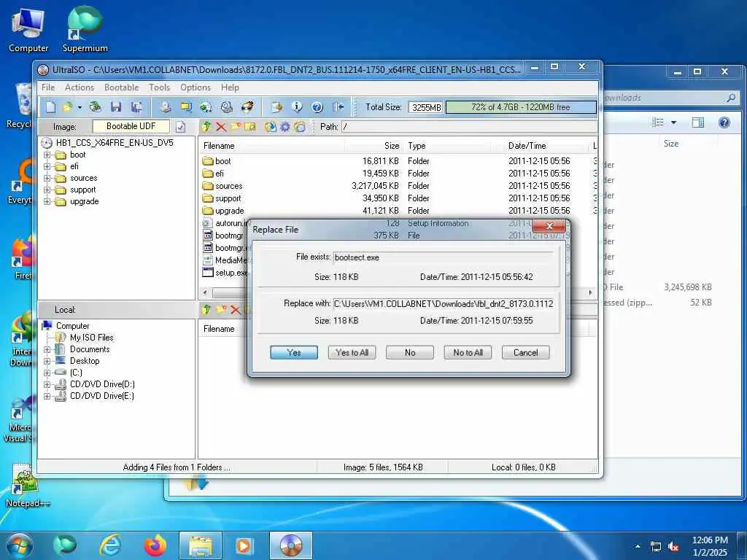Screen dimensions: 747x560
Task: Click the Yes to All button
Action: pyautogui.click(x=352, y=352)
